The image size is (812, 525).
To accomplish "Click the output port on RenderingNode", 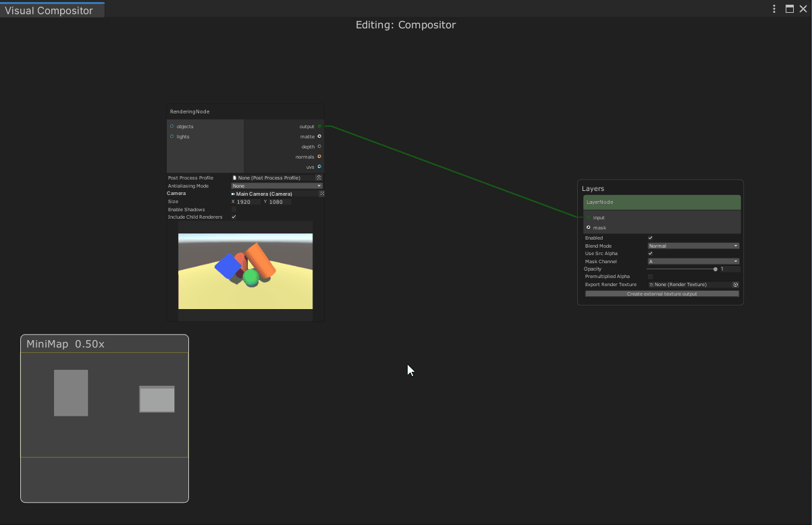I will (x=320, y=126).
